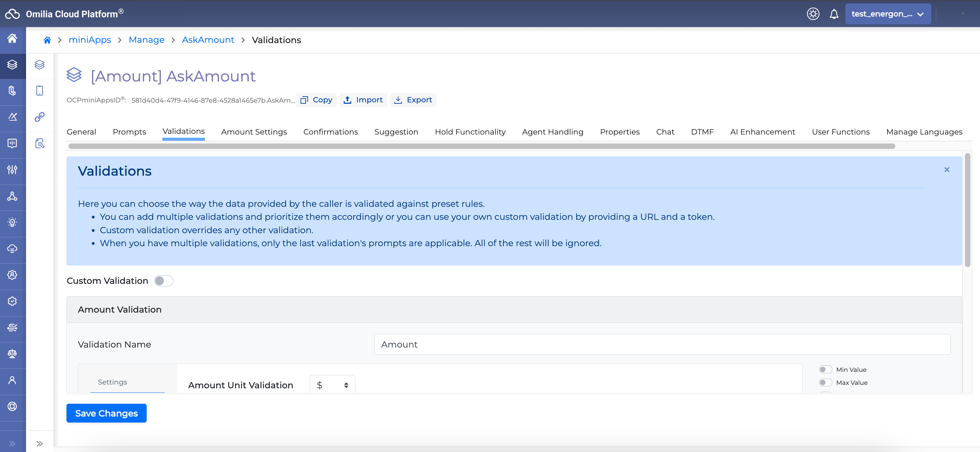Open the miniApps layers icon in left sidebar

pyautogui.click(x=13, y=65)
